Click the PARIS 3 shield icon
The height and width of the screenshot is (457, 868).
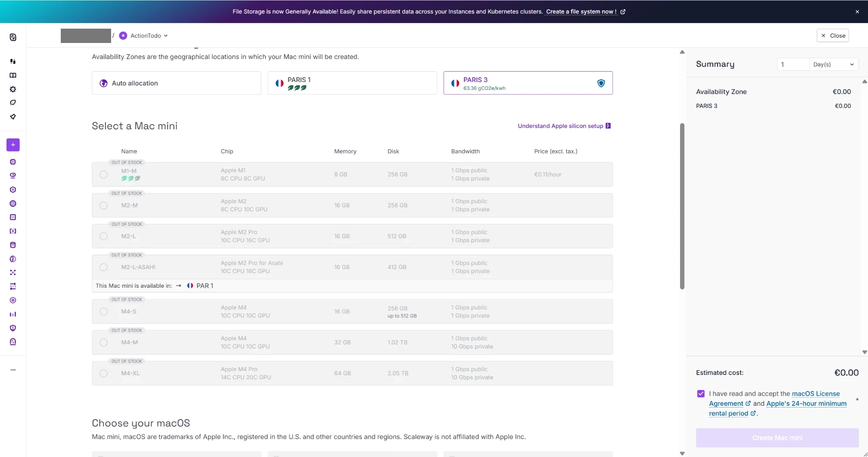[601, 83]
